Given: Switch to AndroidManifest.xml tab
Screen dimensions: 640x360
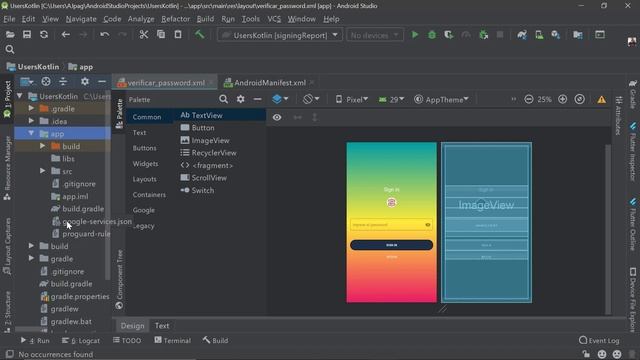Looking at the screenshot, I should coord(269,82).
